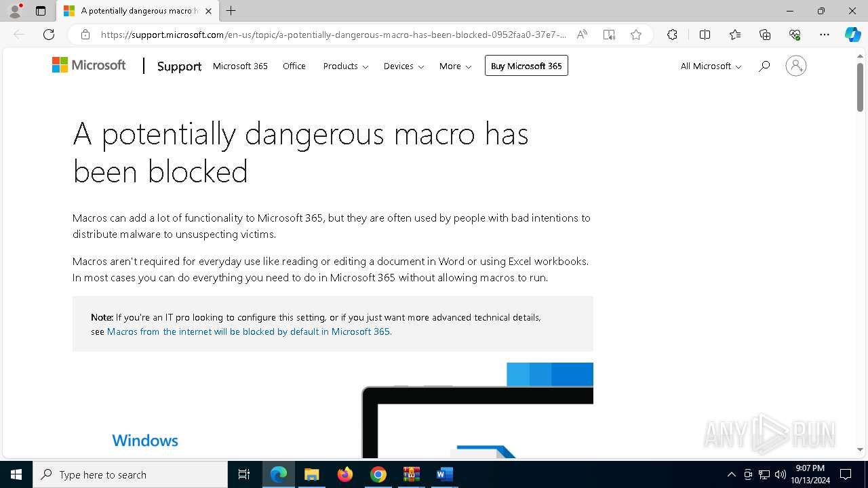Open File Explorer from the taskbar
This screenshot has height=488, width=868.
click(x=312, y=474)
